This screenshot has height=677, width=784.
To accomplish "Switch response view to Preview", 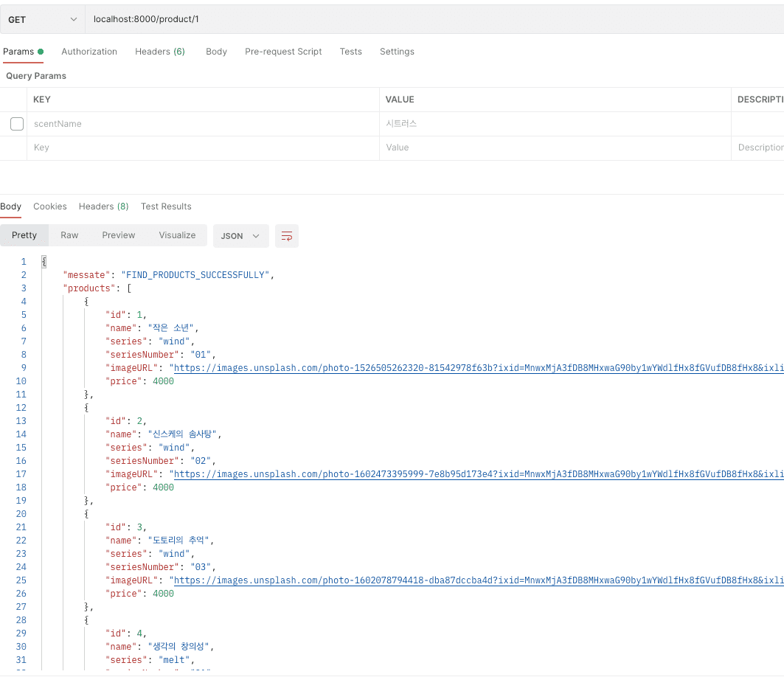I will (118, 235).
